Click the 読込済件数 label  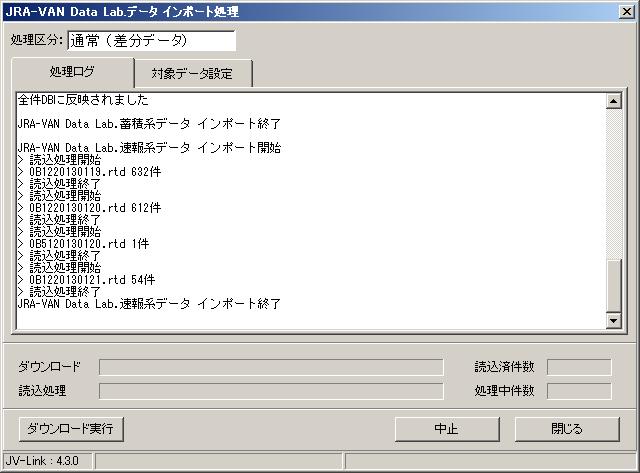pos(504,366)
